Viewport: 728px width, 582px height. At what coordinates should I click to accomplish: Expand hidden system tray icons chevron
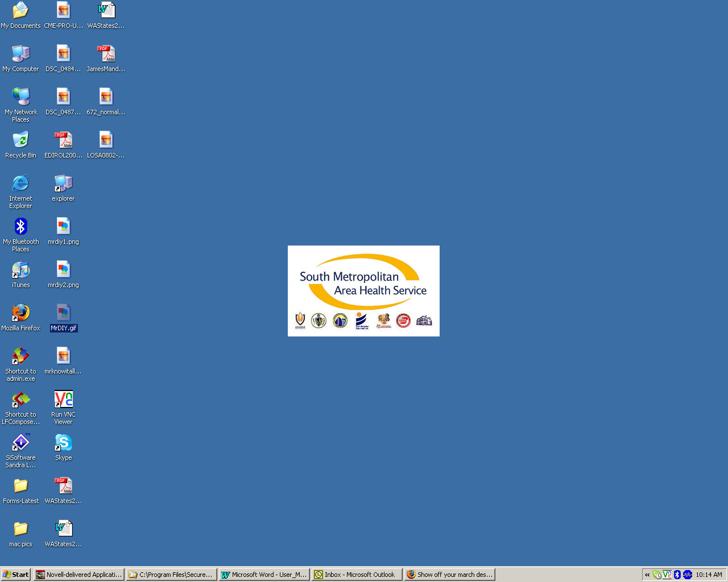(x=647, y=575)
